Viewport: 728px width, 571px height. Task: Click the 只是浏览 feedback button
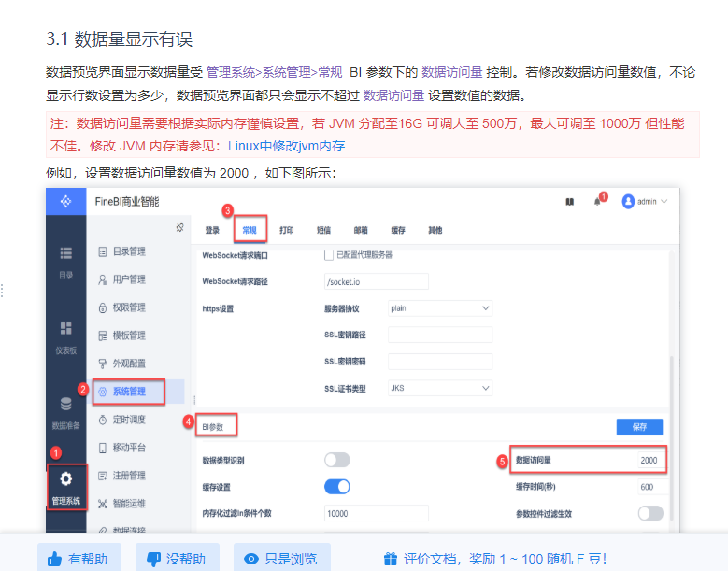pos(282,559)
